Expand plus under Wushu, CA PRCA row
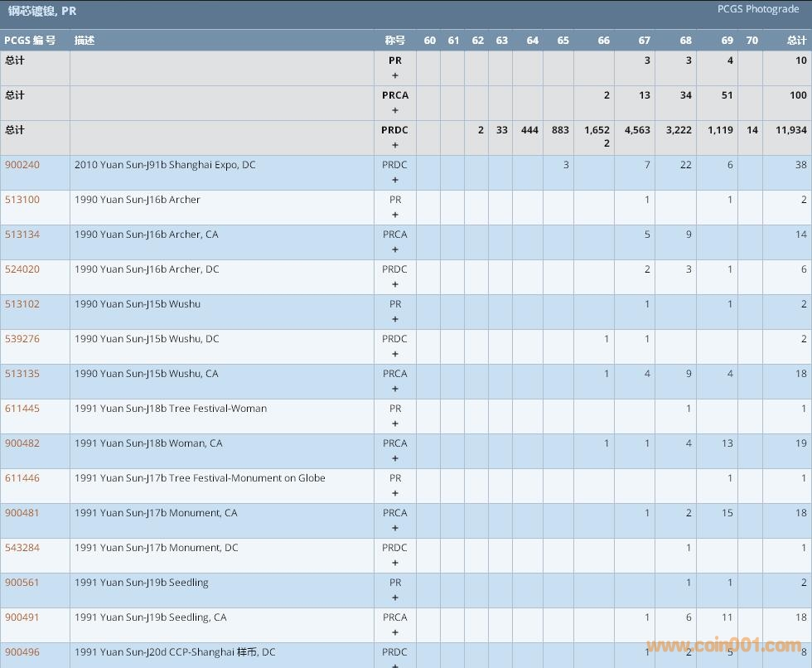The image size is (812, 668). pos(395,389)
